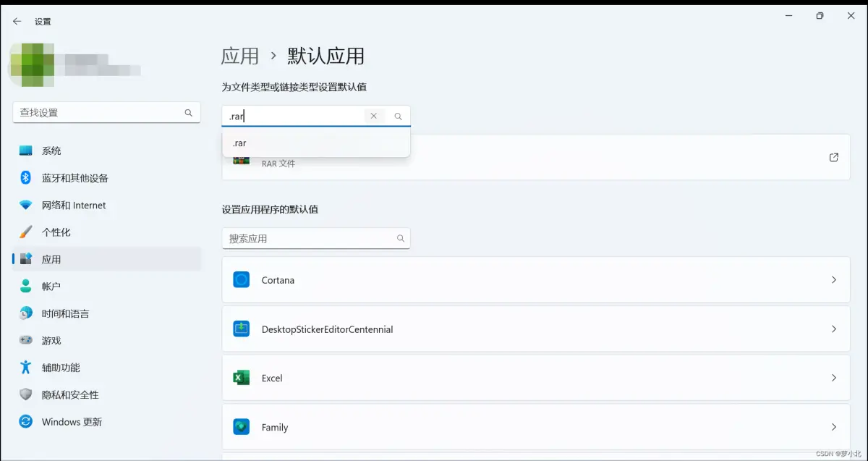Expand the Family row chevron
This screenshot has height=461, width=868.
point(834,427)
